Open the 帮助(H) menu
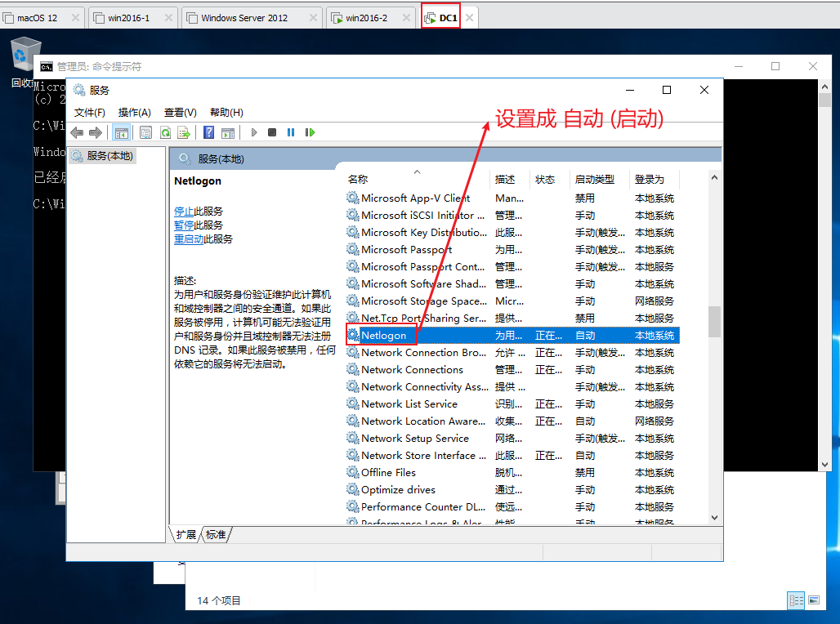Image resolution: width=840 pixels, height=624 pixels. coord(226,113)
